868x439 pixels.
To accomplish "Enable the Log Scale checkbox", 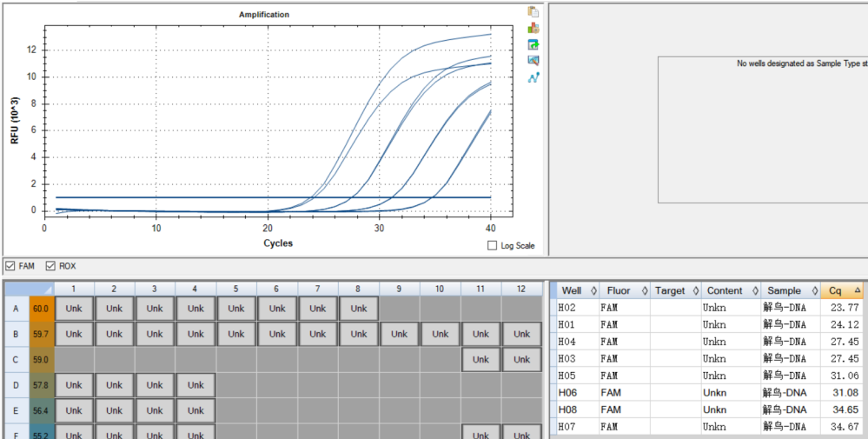I will [492, 245].
